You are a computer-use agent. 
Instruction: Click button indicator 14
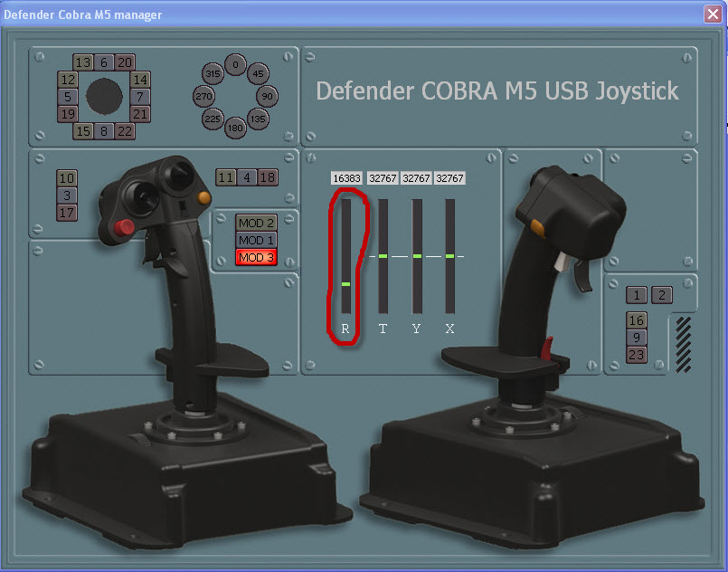point(140,80)
